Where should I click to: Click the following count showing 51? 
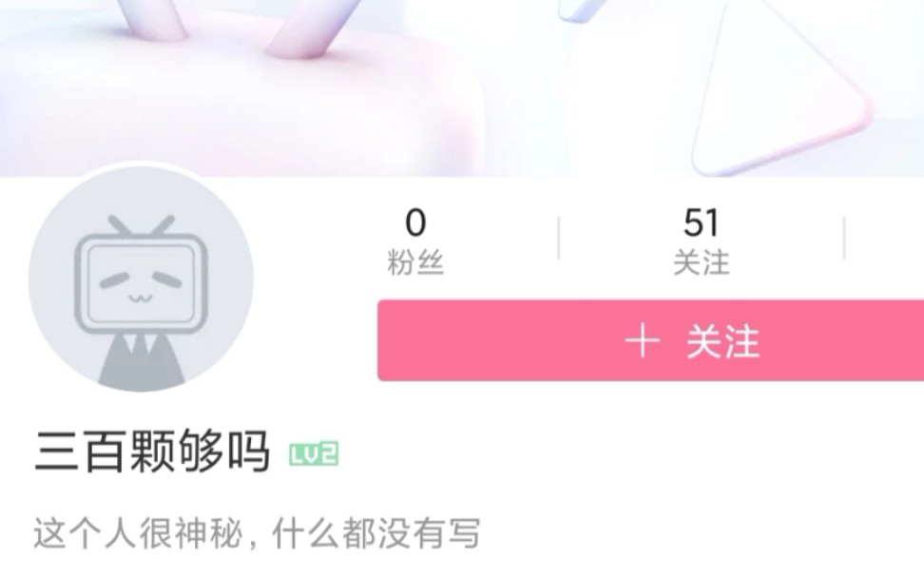702,222
